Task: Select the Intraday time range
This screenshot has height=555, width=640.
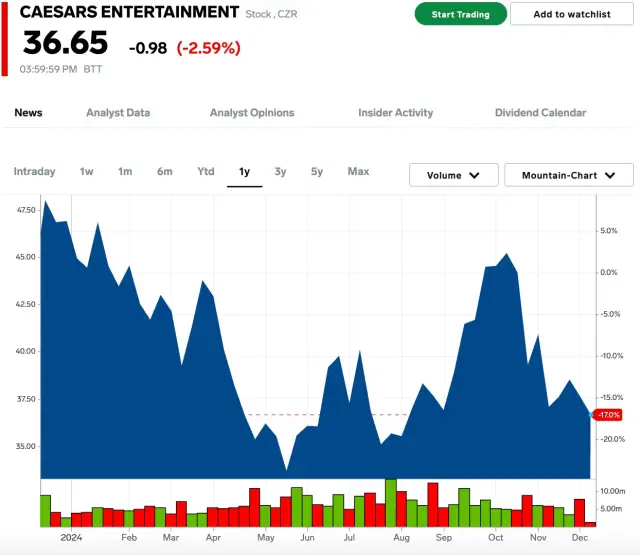Action: click(x=34, y=172)
